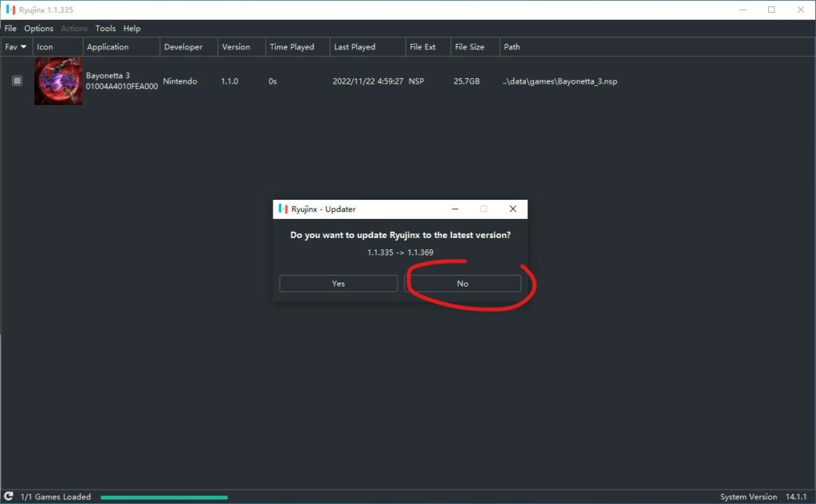Viewport: 816px width, 504px height.
Task: Select the Bayonetta 3 title text
Action: pos(108,76)
